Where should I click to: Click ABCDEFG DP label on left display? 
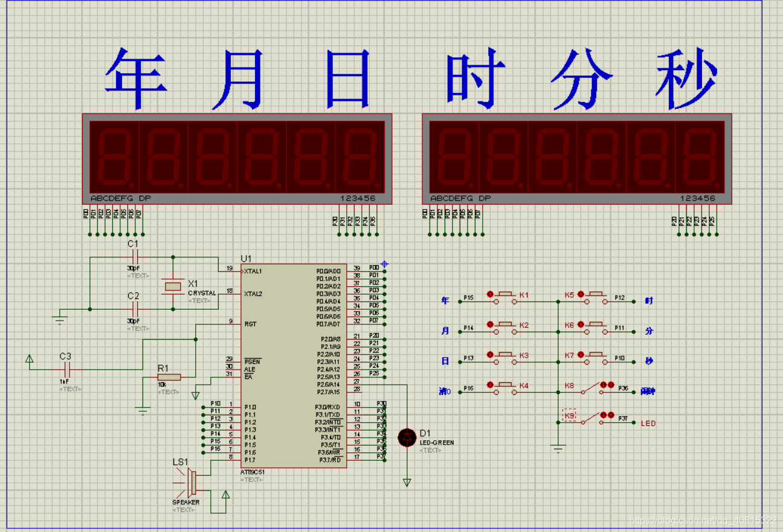pyautogui.click(x=121, y=198)
